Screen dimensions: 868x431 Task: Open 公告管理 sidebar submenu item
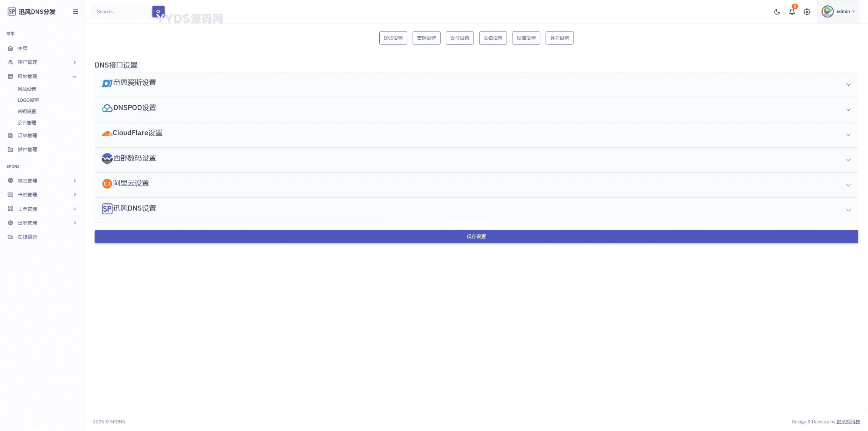pos(27,123)
